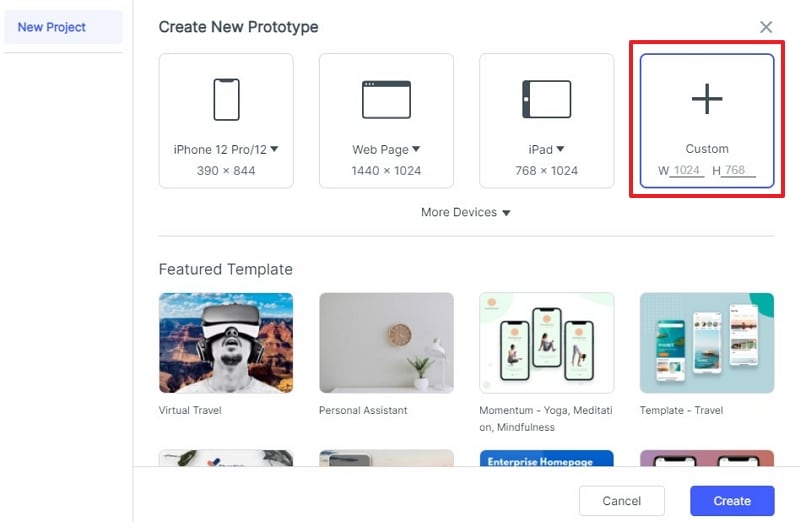Click the Custom size plus icon
800x522 pixels.
(707, 98)
